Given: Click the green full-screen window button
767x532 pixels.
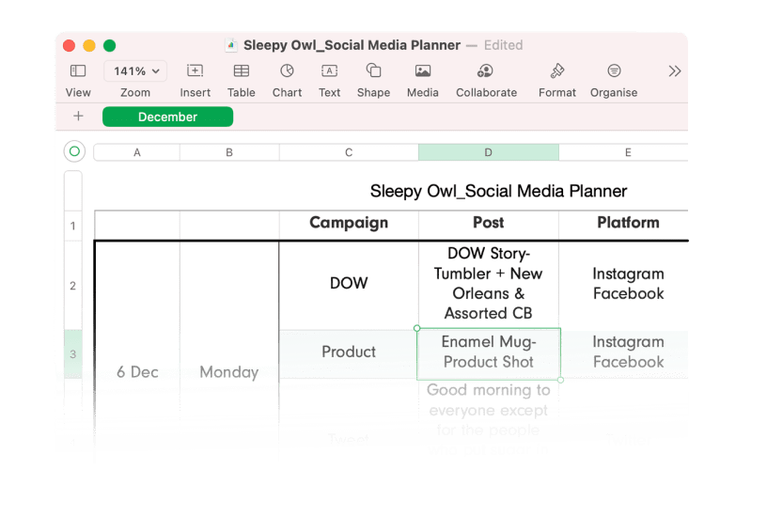Looking at the screenshot, I should pyautogui.click(x=110, y=45).
